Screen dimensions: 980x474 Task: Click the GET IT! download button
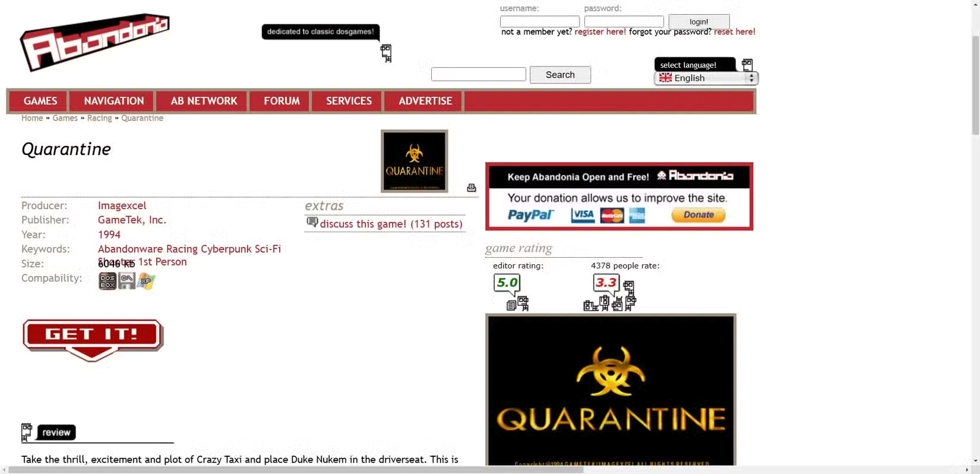93,339
